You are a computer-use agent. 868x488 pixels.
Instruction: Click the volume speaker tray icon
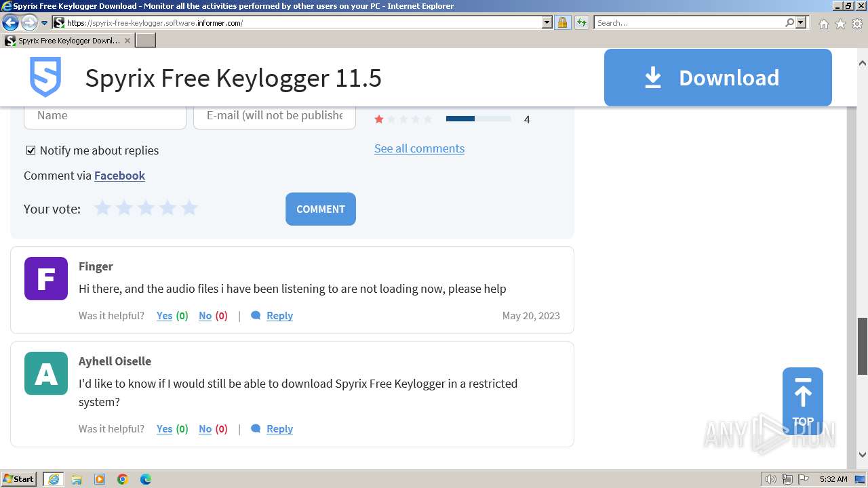(x=770, y=479)
